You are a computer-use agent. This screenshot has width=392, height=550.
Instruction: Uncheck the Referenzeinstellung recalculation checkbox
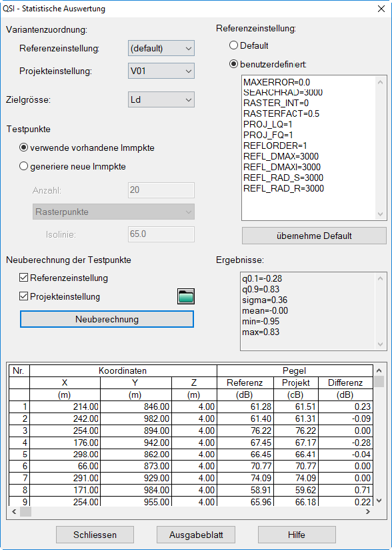coord(24,278)
